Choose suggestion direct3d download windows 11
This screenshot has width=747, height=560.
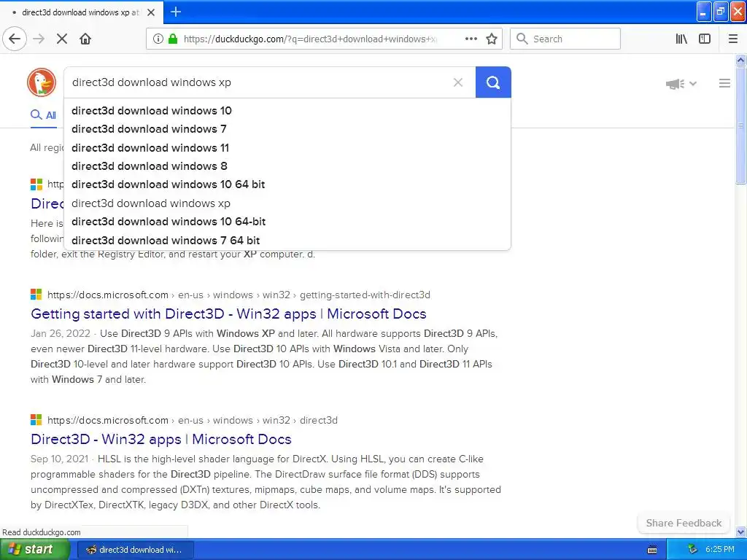point(287,147)
